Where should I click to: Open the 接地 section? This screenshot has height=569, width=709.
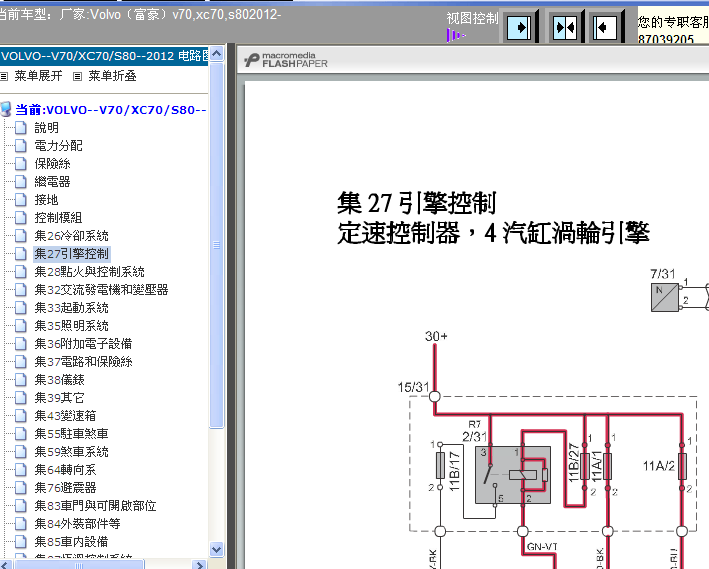[x=47, y=200]
